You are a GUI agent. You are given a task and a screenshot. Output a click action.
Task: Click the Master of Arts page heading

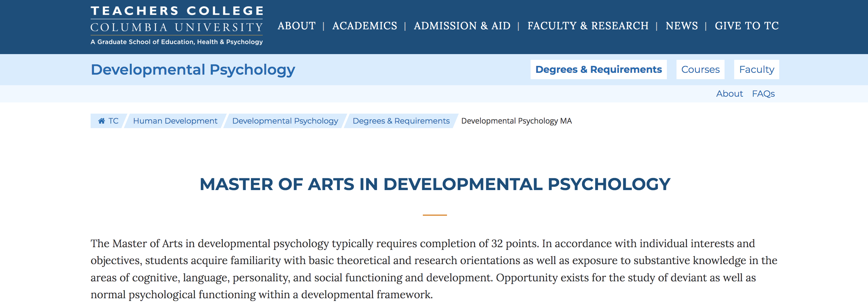pyautogui.click(x=435, y=184)
